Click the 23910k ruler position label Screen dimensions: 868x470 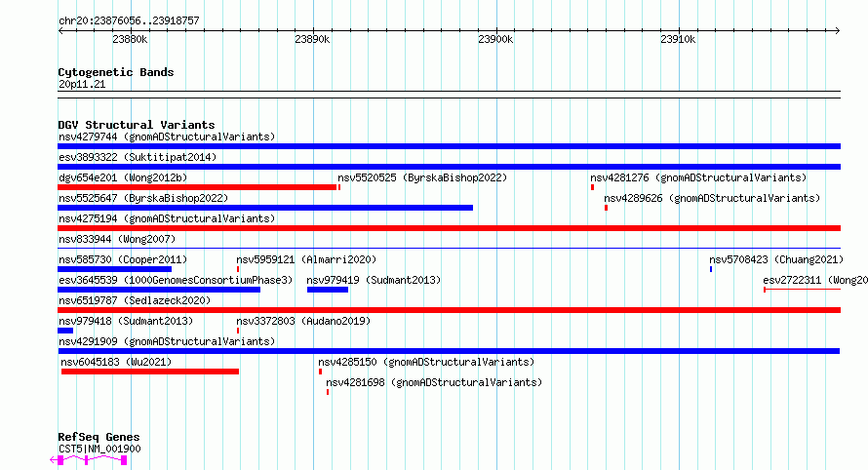(x=678, y=39)
